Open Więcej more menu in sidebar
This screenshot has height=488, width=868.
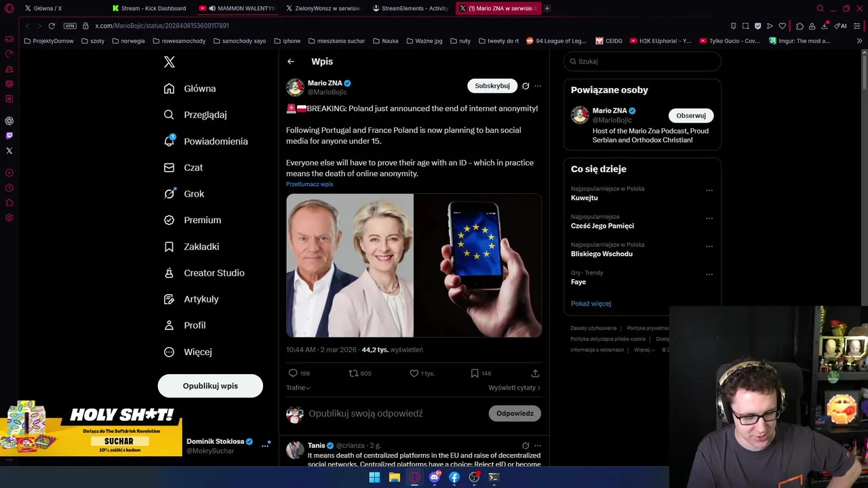[x=188, y=352]
